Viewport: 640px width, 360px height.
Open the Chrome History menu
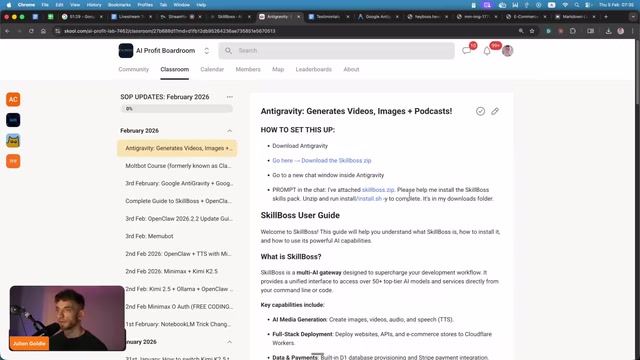point(94,5)
